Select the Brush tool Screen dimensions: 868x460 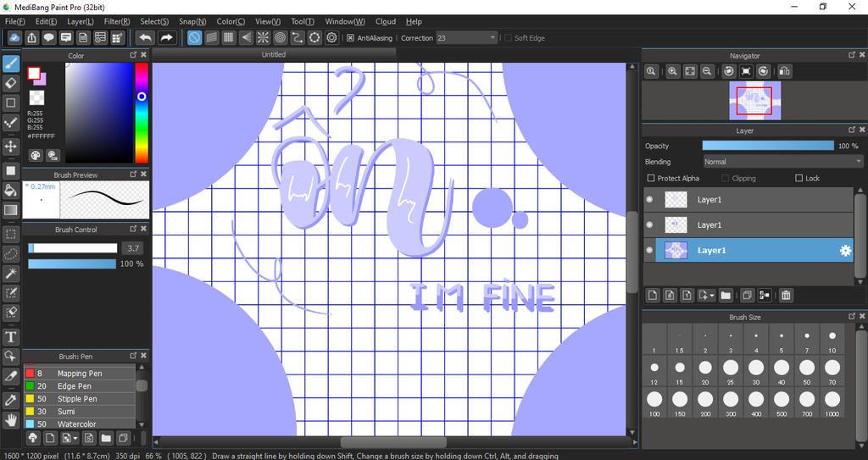[10, 64]
